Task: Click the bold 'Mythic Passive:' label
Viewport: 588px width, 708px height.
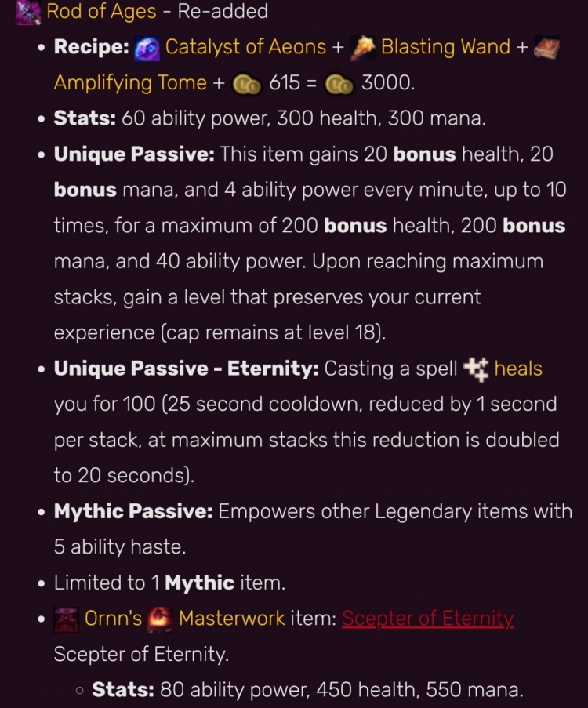Action: pyautogui.click(x=133, y=512)
